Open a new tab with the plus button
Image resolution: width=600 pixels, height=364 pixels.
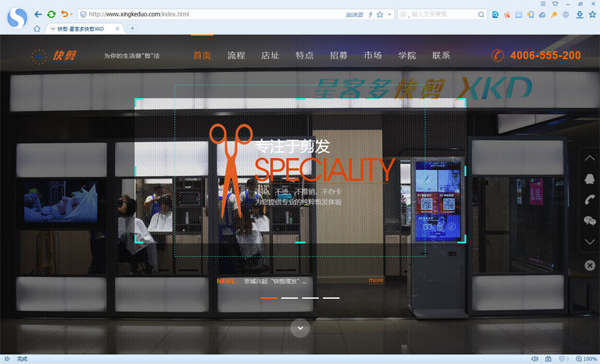[x=132, y=28]
